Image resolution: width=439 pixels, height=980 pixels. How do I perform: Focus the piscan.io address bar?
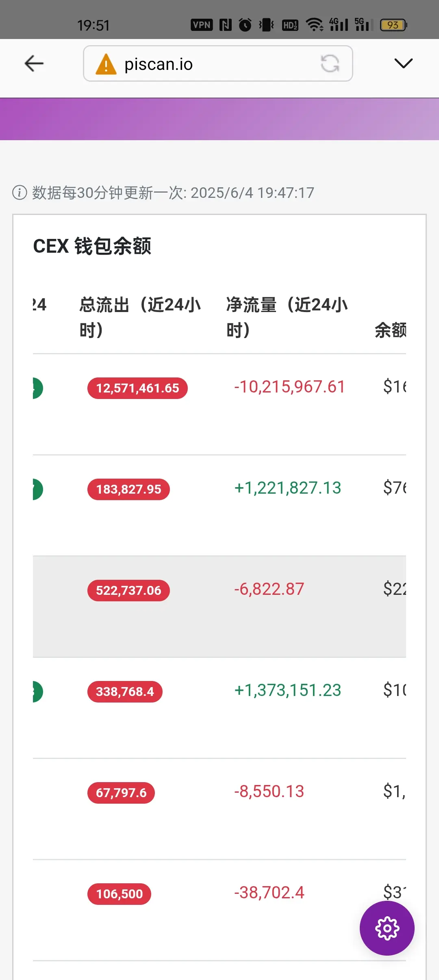click(x=218, y=63)
